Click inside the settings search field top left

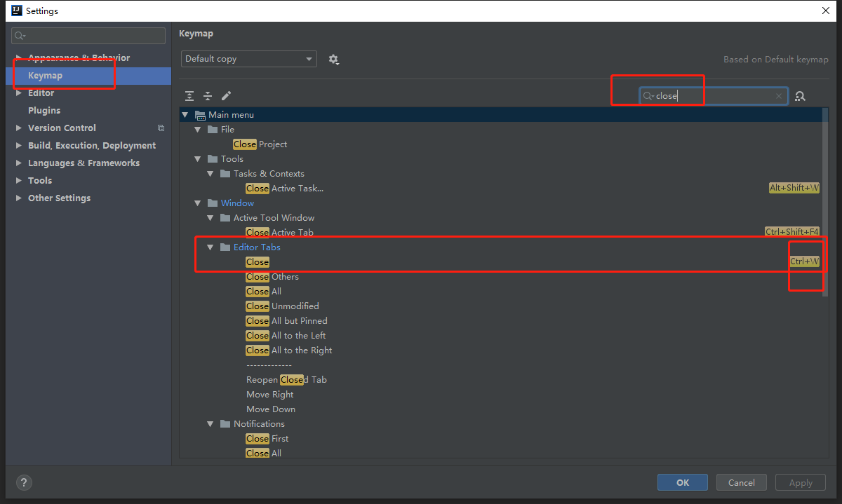coord(88,35)
